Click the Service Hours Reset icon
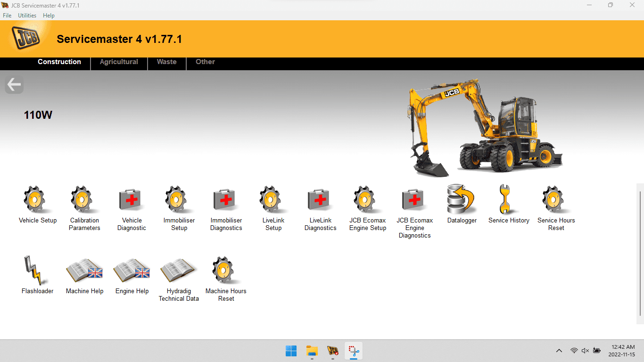 (x=554, y=199)
